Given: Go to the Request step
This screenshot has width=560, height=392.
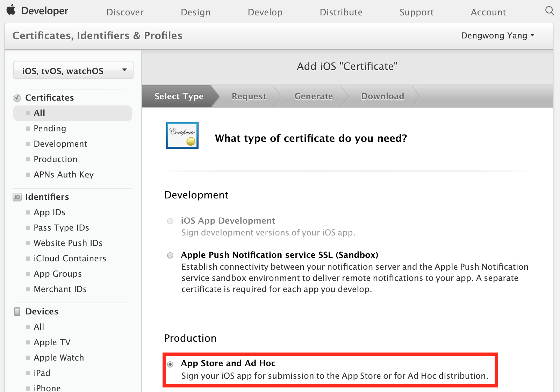Looking at the screenshot, I should (249, 96).
